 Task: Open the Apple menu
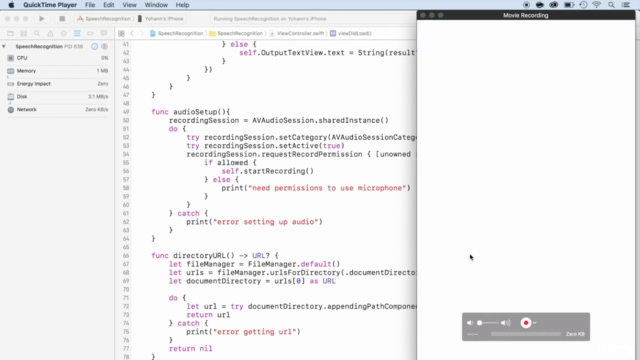[11, 5]
